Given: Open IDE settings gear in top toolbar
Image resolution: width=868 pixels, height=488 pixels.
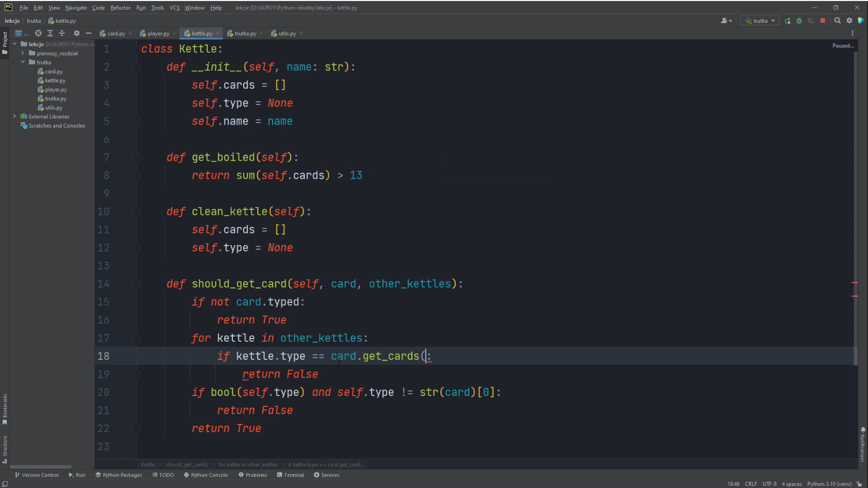Looking at the screenshot, I should (849, 21).
